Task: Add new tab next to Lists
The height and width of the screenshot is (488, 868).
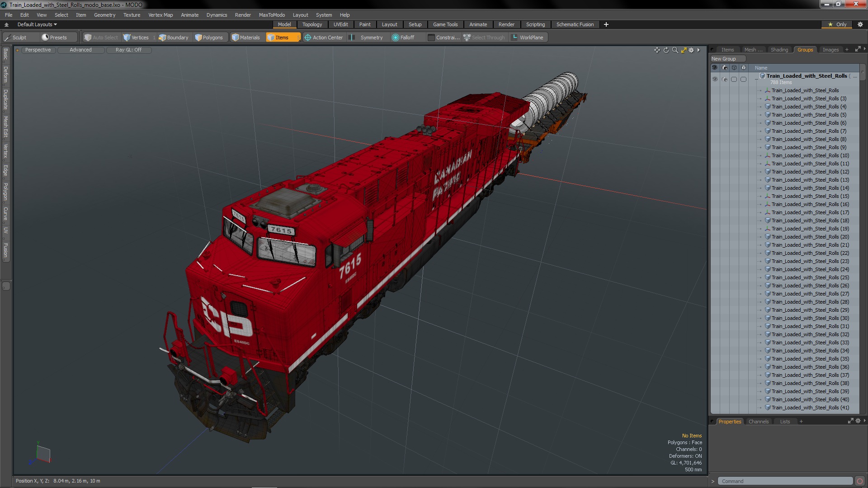Action: pyautogui.click(x=801, y=422)
